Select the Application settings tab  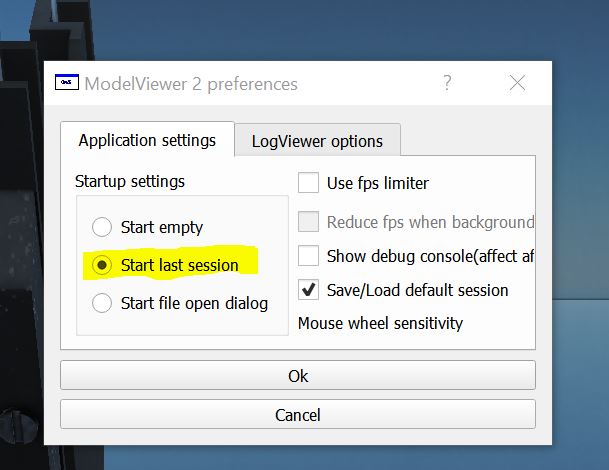[147, 140]
